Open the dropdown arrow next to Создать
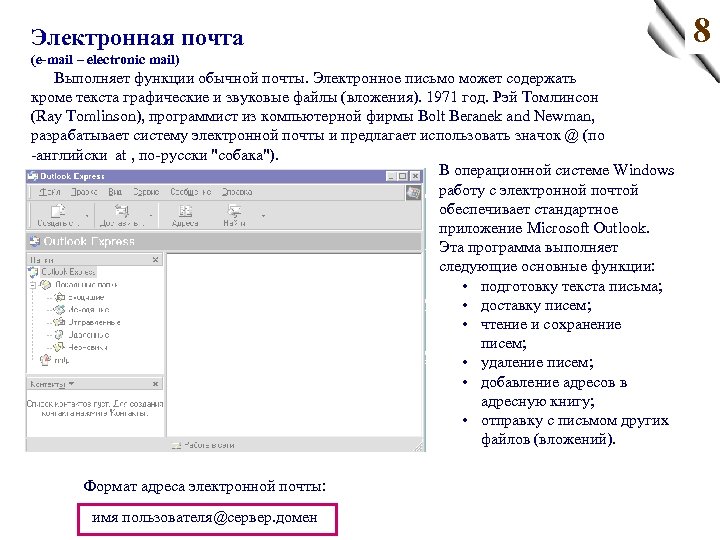This screenshot has height=540, width=720. [87, 215]
